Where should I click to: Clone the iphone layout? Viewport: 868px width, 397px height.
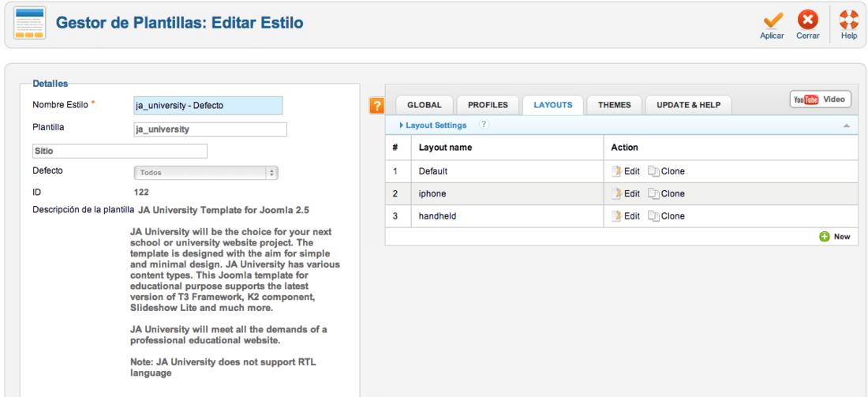[667, 193]
